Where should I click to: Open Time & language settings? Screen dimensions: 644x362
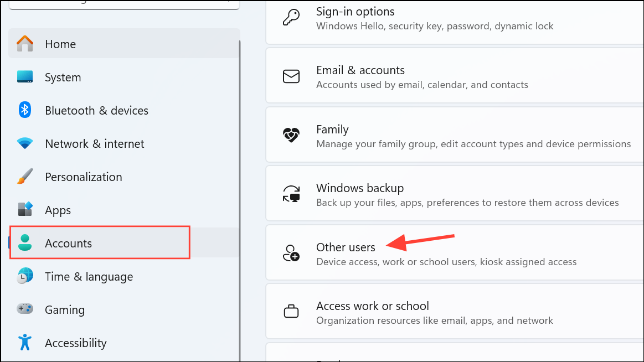click(124, 276)
